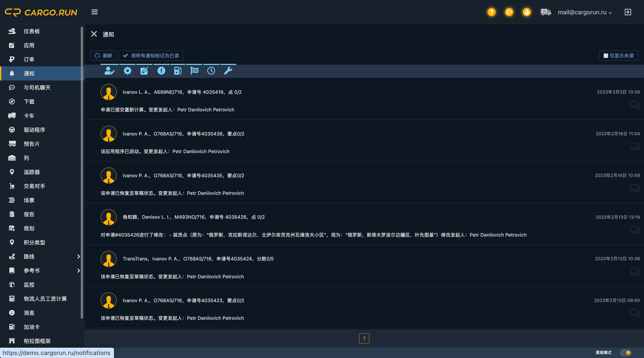This screenshot has height=358, width=644.
Task: Open comments for the 4035419 notification
Action: pos(635,105)
